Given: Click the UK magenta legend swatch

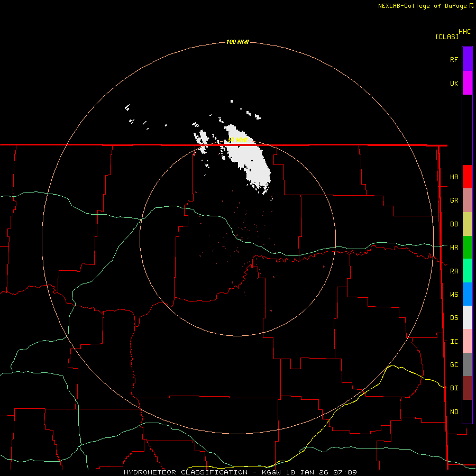Looking at the screenshot, I should click(x=467, y=83).
